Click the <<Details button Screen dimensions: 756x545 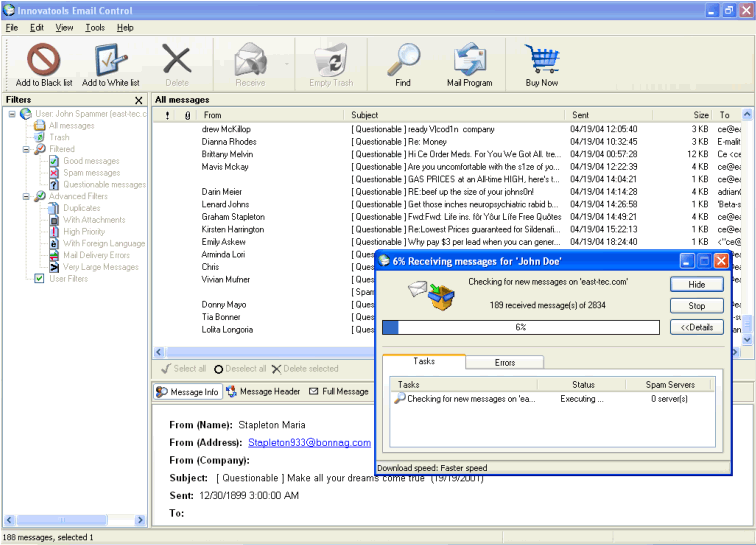[x=697, y=327]
